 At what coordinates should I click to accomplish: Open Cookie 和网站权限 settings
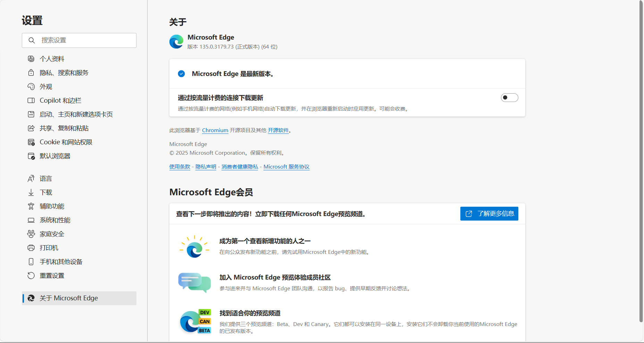[x=79, y=142]
